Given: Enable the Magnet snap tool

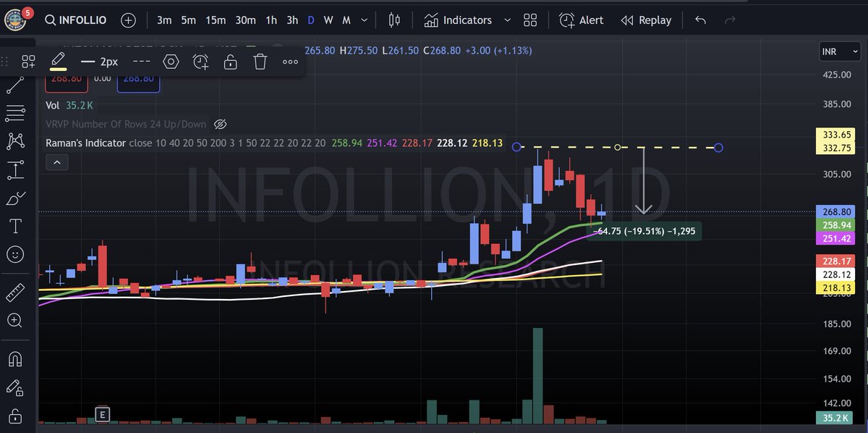Looking at the screenshot, I should [16, 358].
